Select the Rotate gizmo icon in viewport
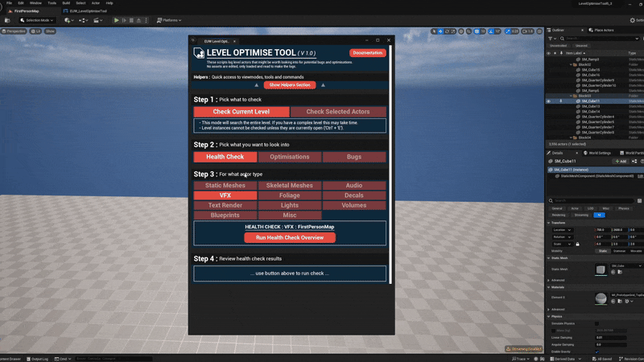The width and height of the screenshot is (644, 362). pyautogui.click(x=447, y=31)
